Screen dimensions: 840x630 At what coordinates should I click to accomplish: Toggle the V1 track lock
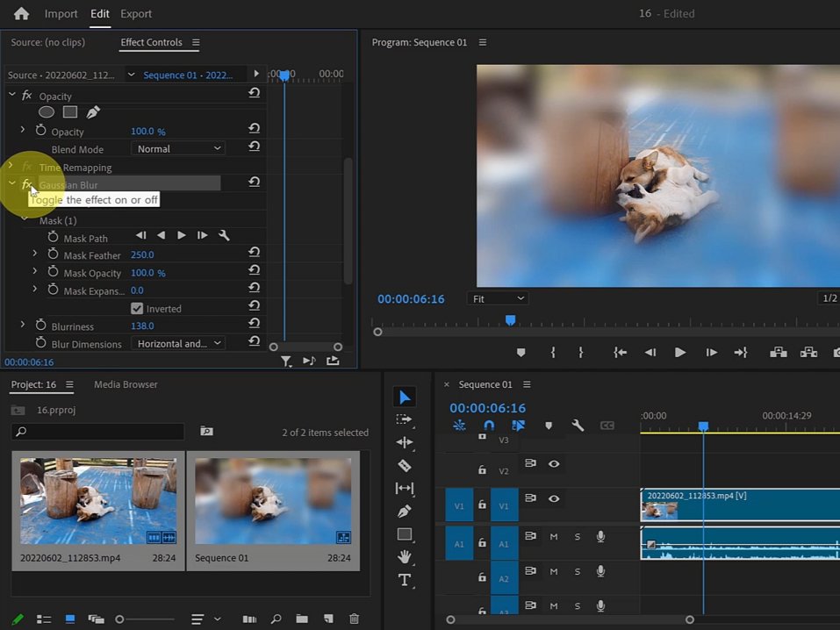point(482,505)
